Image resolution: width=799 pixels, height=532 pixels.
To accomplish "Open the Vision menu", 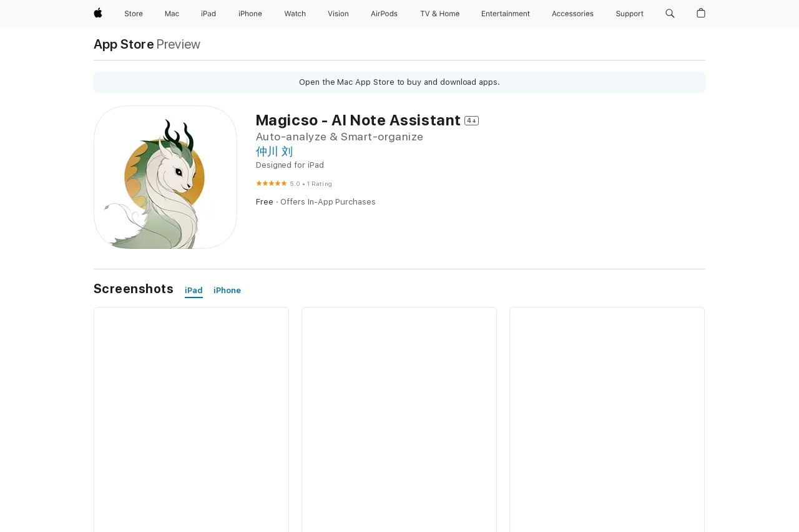I will tap(338, 14).
